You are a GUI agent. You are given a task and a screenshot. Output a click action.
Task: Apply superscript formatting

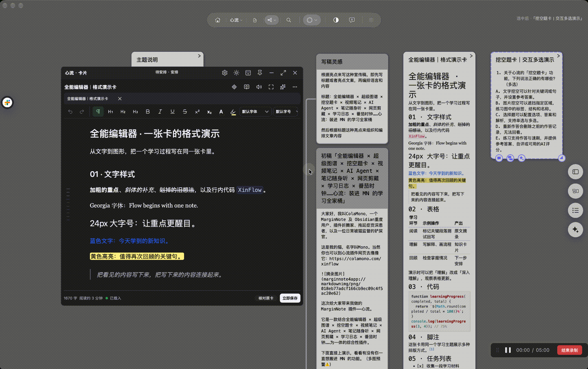(x=197, y=112)
